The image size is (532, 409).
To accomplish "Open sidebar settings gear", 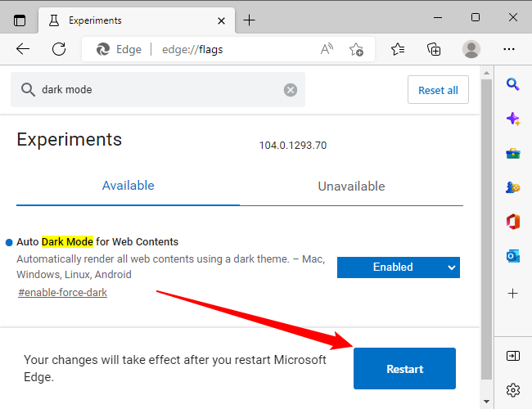I will (513, 389).
